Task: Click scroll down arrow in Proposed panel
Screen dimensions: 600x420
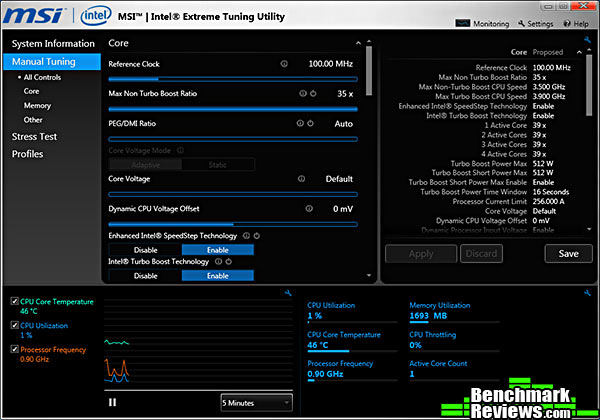Action: 589,229
